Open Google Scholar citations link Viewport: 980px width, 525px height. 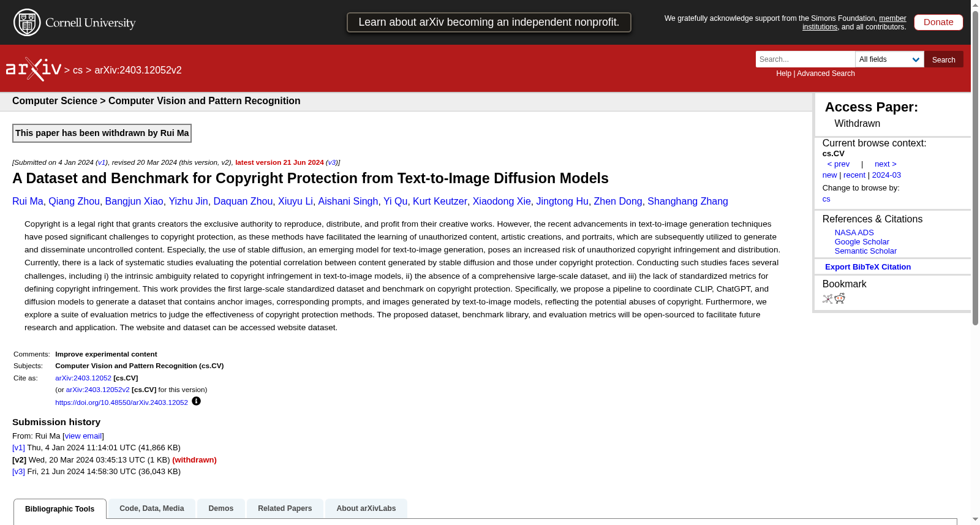coord(862,242)
